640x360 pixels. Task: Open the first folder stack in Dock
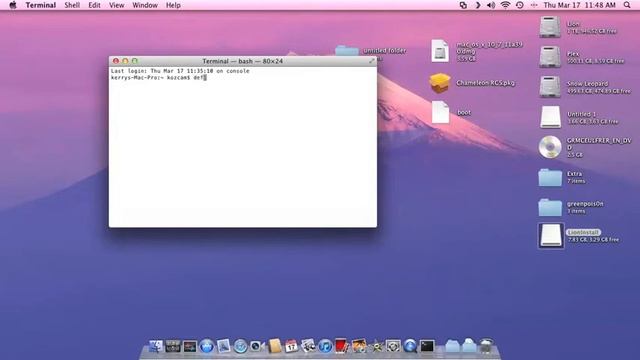tap(452, 346)
